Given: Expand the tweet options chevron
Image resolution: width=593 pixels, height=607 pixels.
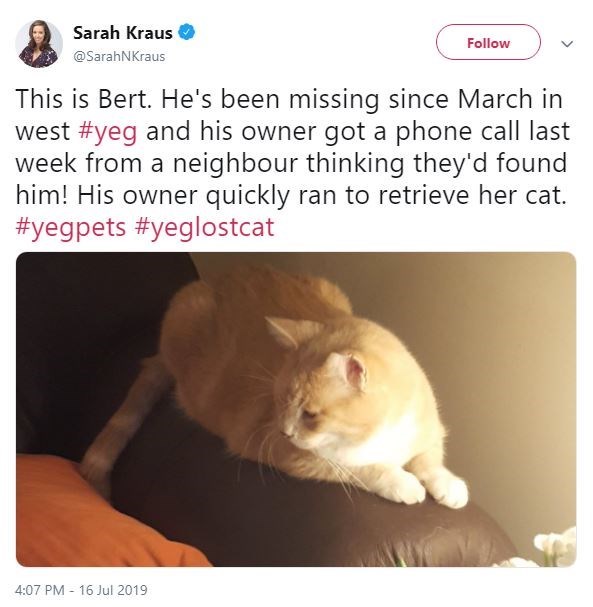Looking at the screenshot, I should click(567, 44).
